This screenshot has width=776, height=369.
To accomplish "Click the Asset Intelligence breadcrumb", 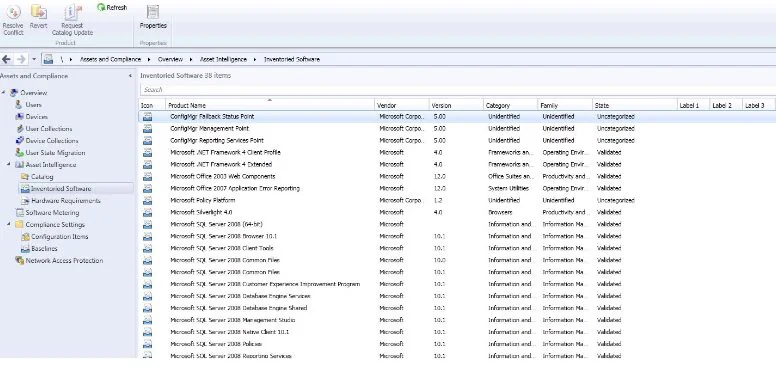I will [x=223, y=59].
